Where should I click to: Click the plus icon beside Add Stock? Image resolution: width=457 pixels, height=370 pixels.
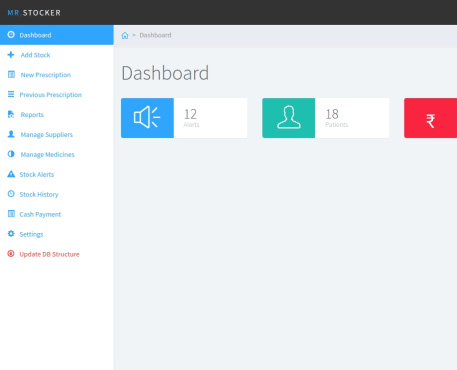coord(11,55)
